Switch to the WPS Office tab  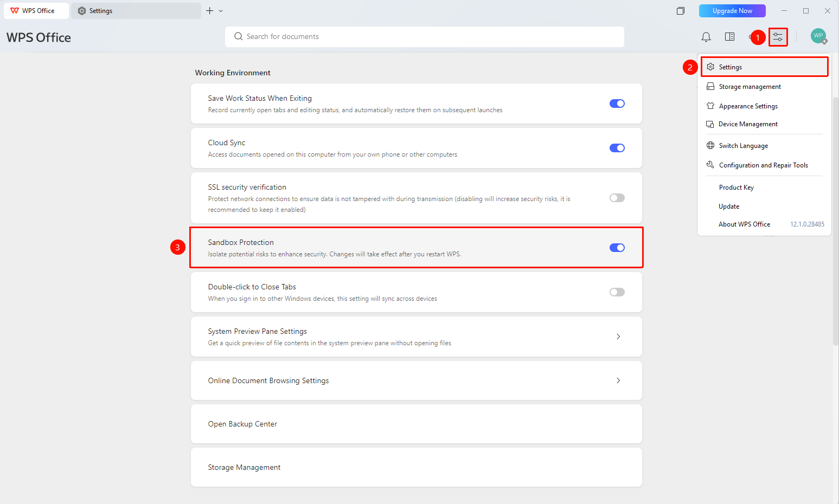tap(36, 11)
